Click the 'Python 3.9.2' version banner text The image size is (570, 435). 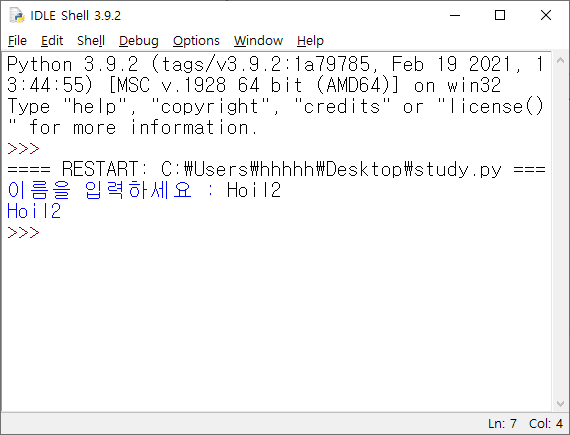click(x=73, y=64)
